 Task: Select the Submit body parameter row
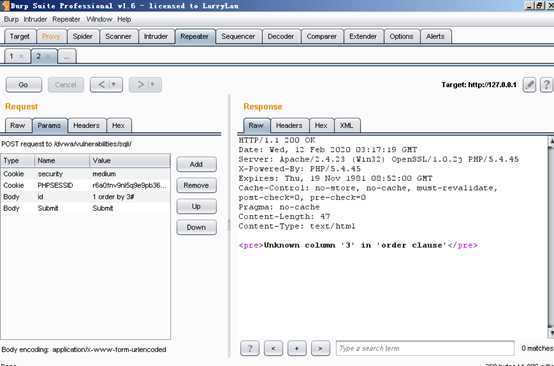click(85, 208)
